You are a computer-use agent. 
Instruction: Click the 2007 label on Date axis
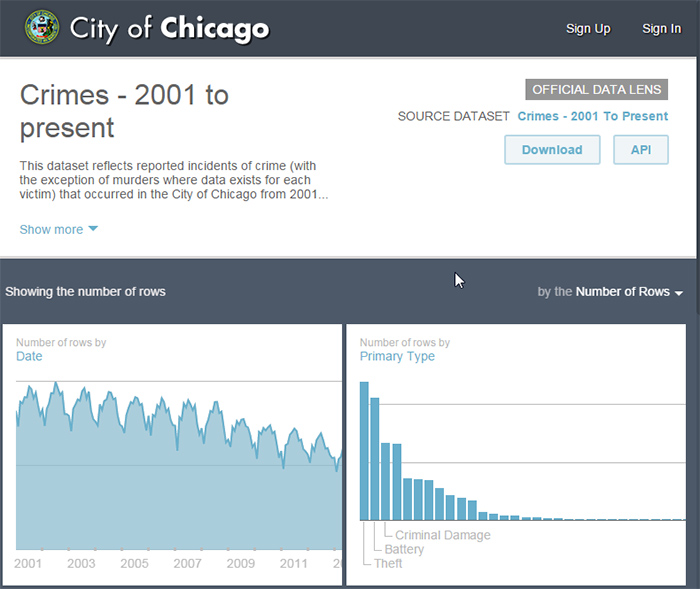pyautogui.click(x=188, y=564)
